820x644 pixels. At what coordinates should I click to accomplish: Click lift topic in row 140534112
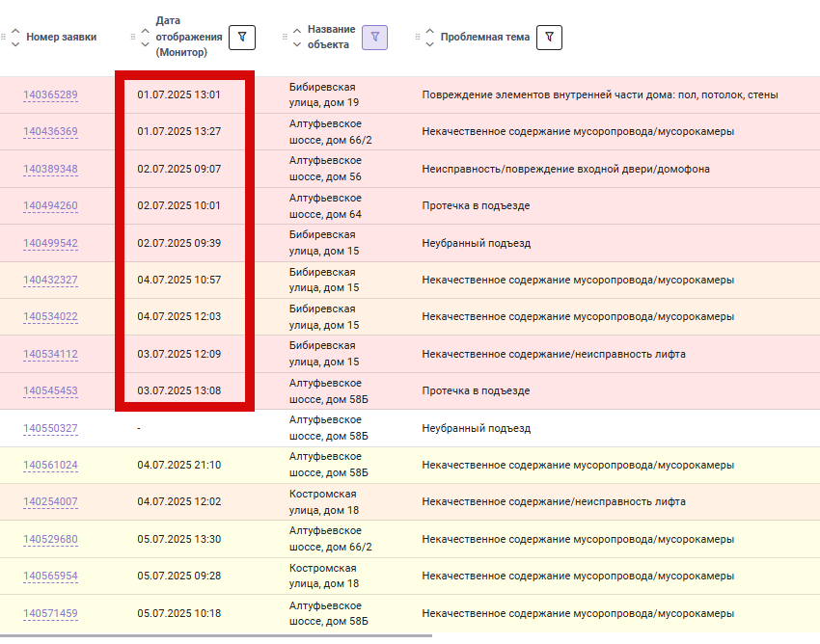tap(554, 354)
